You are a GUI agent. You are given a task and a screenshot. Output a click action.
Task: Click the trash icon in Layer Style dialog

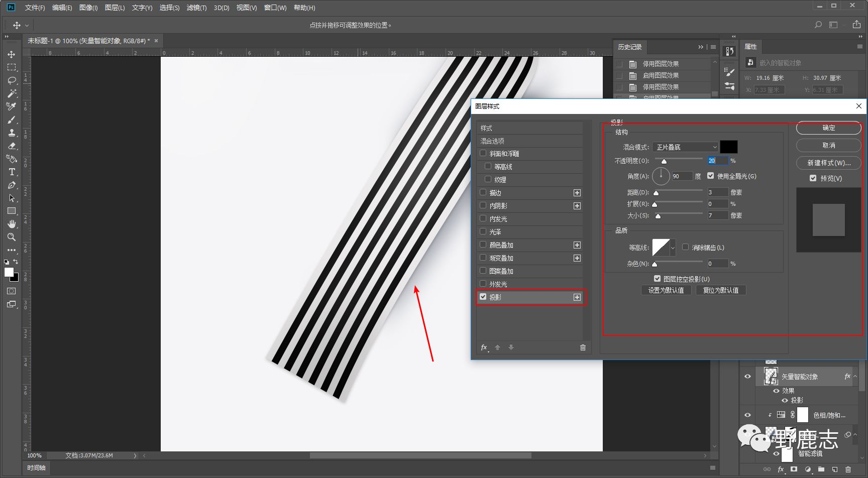[x=583, y=347]
